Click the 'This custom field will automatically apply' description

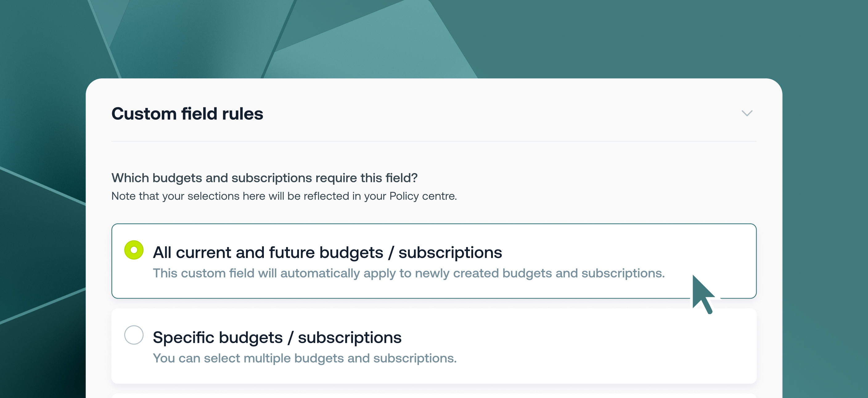tap(408, 273)
